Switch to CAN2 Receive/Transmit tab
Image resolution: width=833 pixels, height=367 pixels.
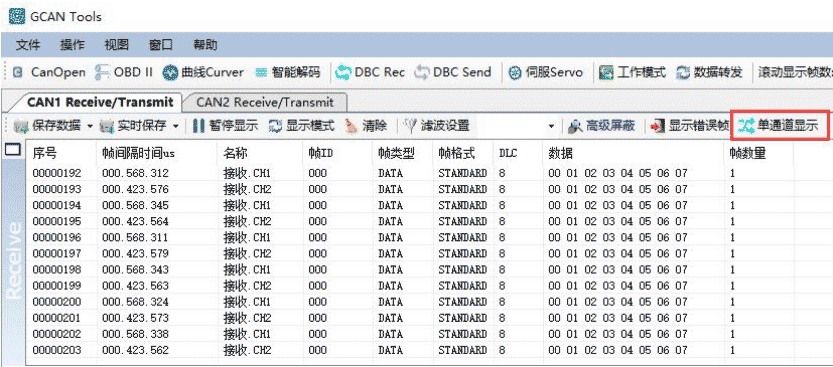click(265, 102)
